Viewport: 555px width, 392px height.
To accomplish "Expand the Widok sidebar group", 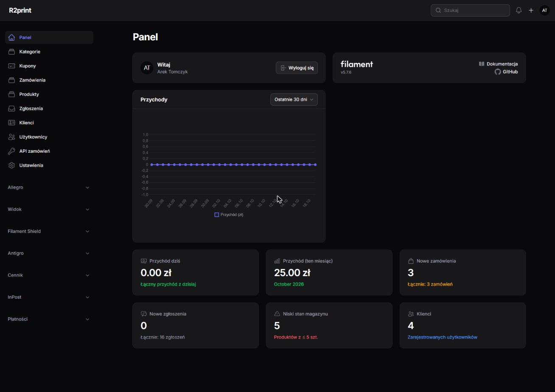I will tap(49, 209).
